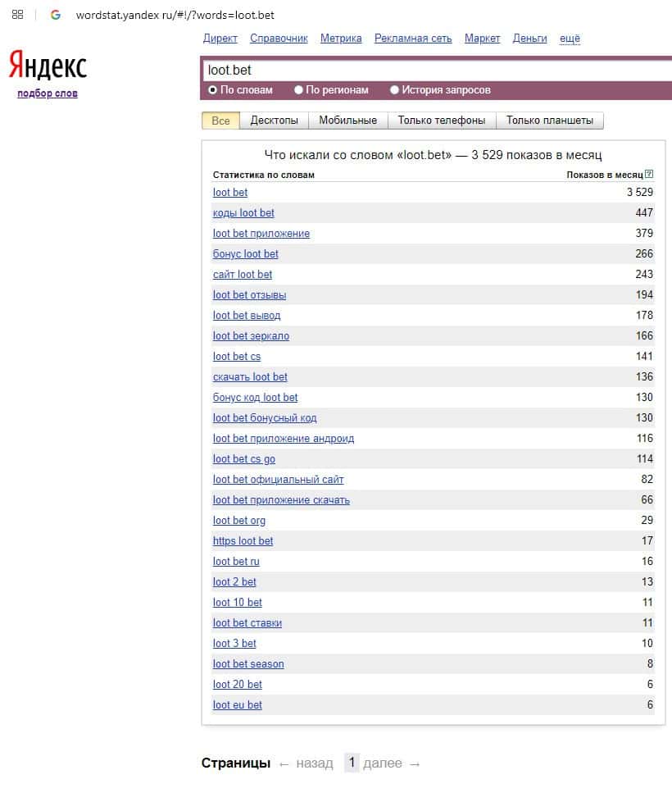Switch to the Десктопы tab
Screen dimensions: 672x793
point(274,121)
